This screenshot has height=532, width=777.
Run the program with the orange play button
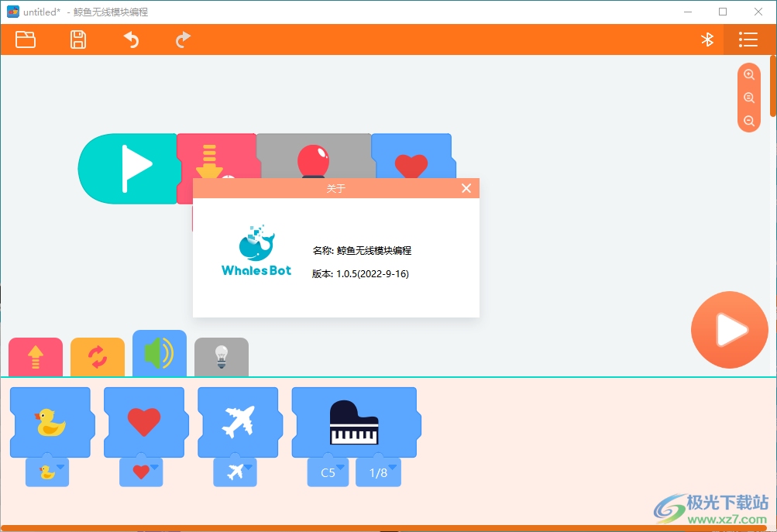pos(729,329)
